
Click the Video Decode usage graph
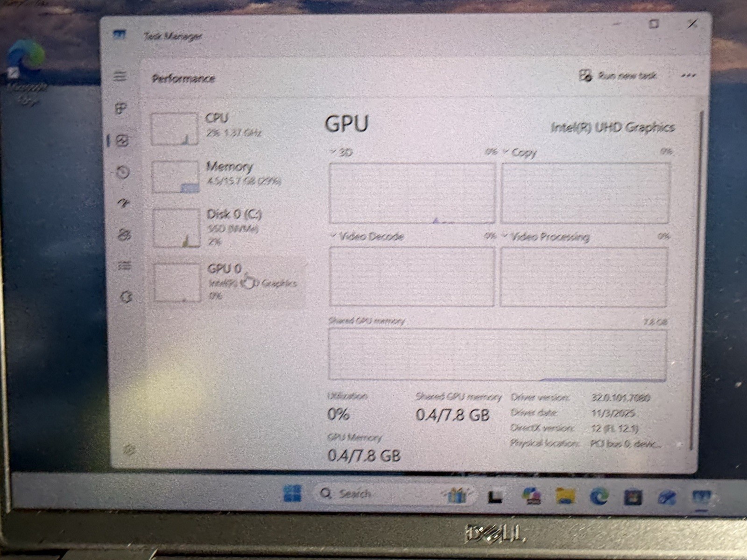412,276
